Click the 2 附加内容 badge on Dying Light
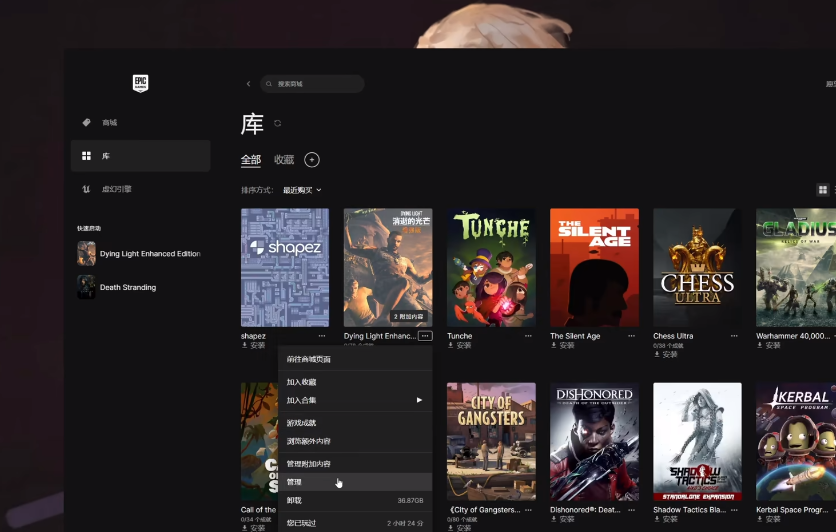Viewport: 836px width, 532px height. click(x=408, y=317)
